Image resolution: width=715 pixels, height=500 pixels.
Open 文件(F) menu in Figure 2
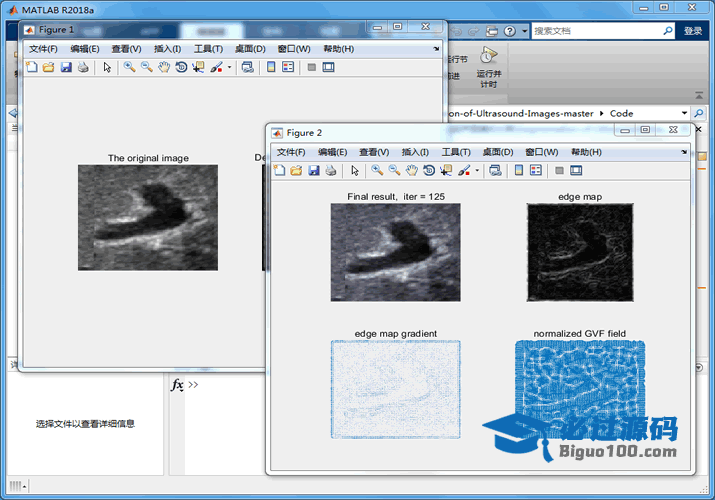click(291, 152)
